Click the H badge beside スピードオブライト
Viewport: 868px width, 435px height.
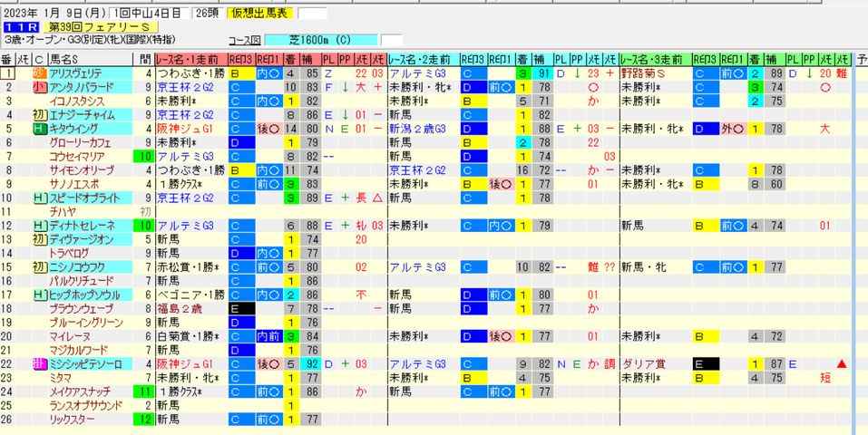pyautogui.click(x=40, y=198)
